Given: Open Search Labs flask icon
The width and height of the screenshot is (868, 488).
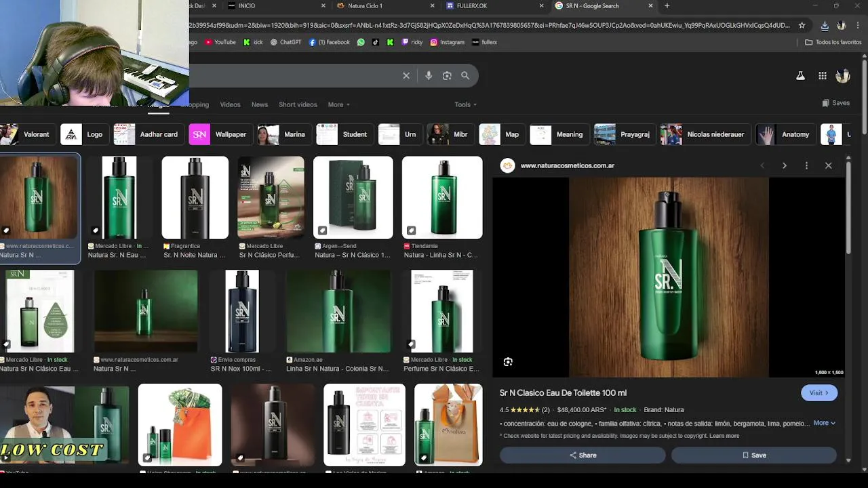Looking at the screenshot, I should tap(800, 76).
